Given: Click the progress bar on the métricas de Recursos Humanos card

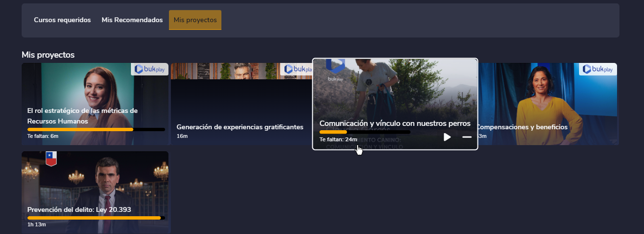Looking at the screenshot, I should pos(96,129).
